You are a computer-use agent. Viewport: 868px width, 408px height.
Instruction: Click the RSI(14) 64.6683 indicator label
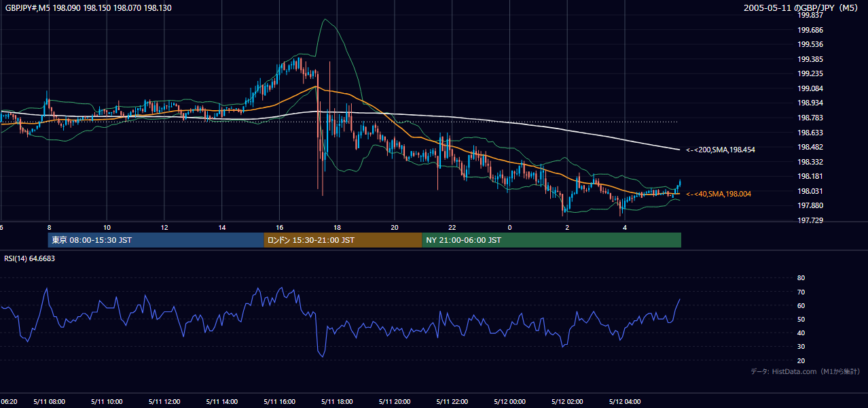[30, 258]
